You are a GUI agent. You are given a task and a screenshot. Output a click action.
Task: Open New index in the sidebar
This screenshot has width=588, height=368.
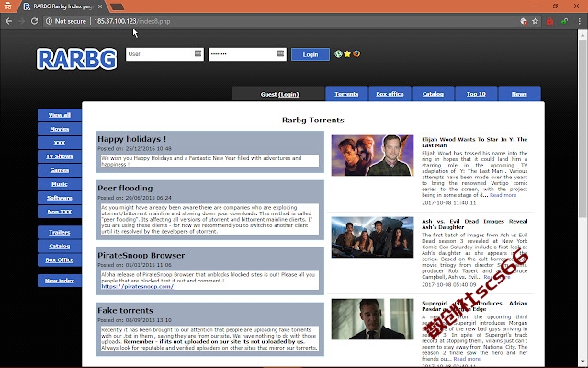coord(59,281)
